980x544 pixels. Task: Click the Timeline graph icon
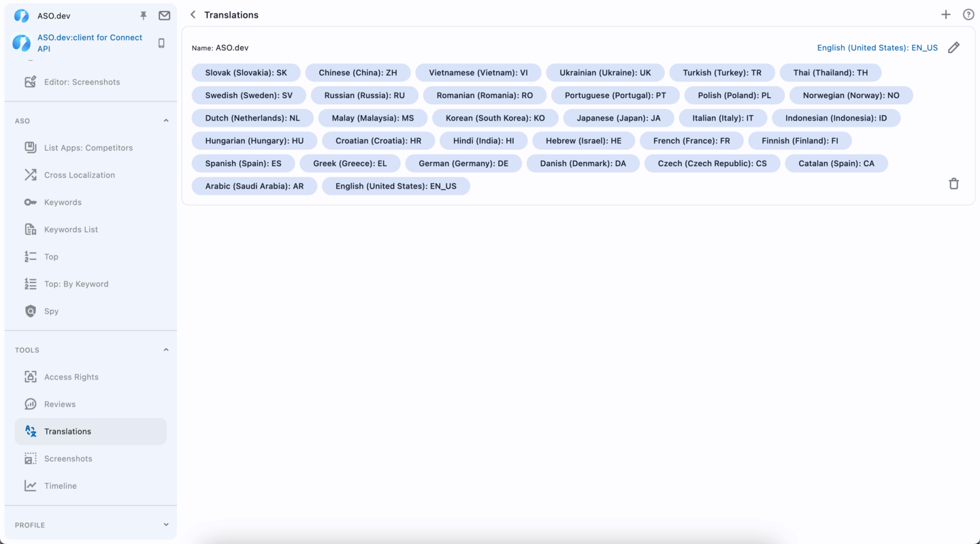tap(31, 485)
